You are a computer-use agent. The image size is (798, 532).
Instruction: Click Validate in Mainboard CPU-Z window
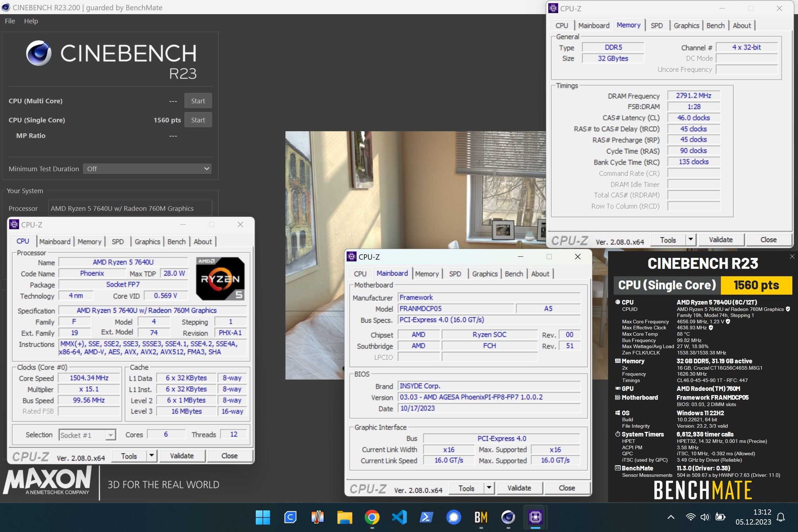519,488
